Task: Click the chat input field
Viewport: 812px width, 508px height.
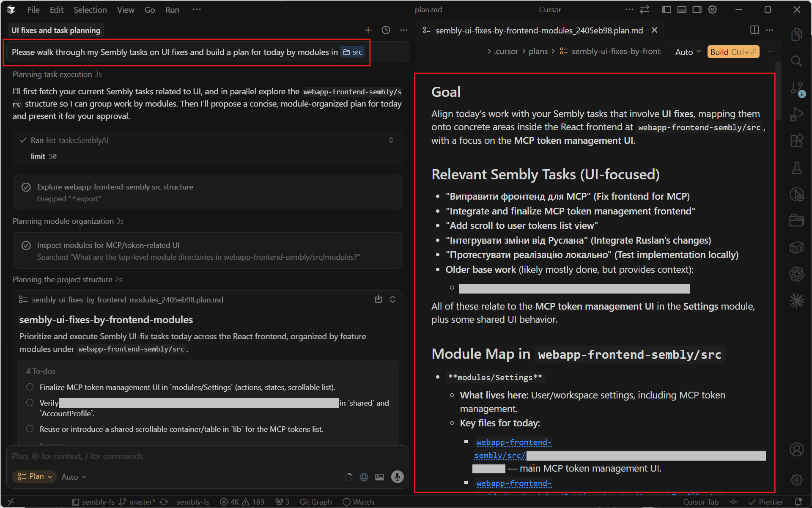Action: (x=169, y=456)
